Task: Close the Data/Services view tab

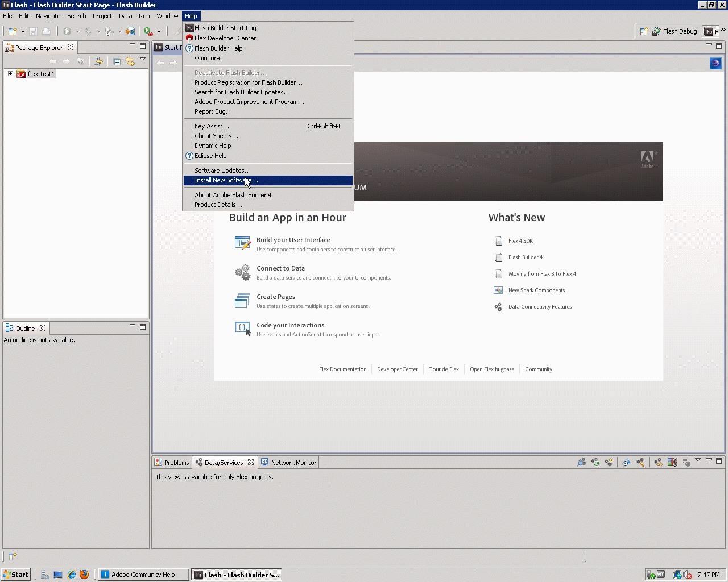Action: click(x=251, y=462)
